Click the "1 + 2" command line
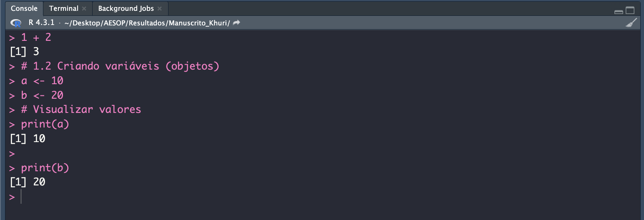The height and width of the screenshot is (220, 644). 36,37
